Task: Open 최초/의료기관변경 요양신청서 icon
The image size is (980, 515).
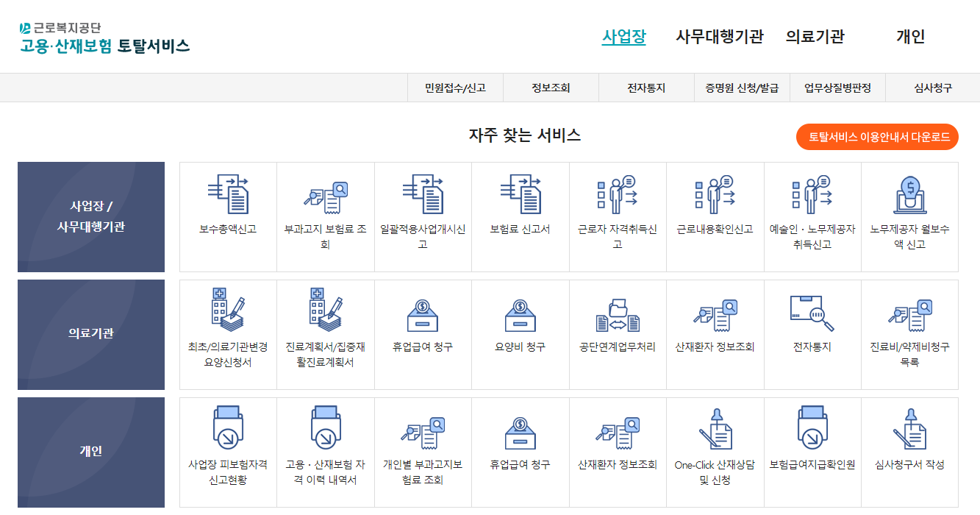Action: tap(228, 311)
